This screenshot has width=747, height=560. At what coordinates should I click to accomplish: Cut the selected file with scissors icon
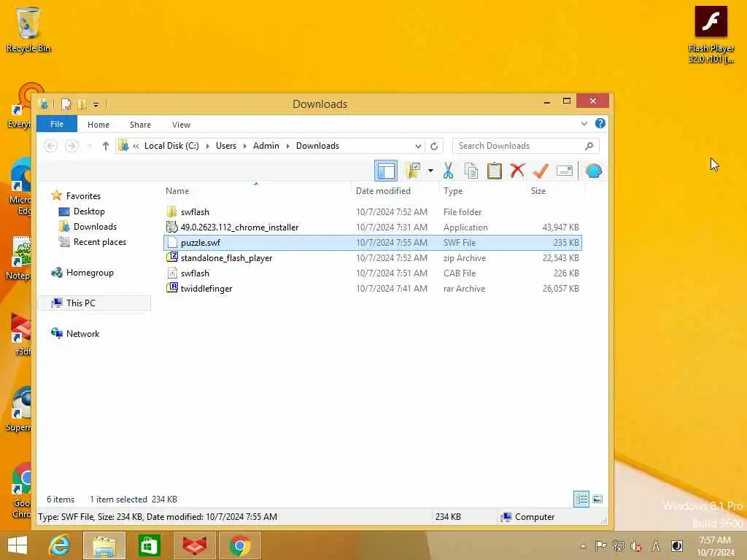pos(448,171)
